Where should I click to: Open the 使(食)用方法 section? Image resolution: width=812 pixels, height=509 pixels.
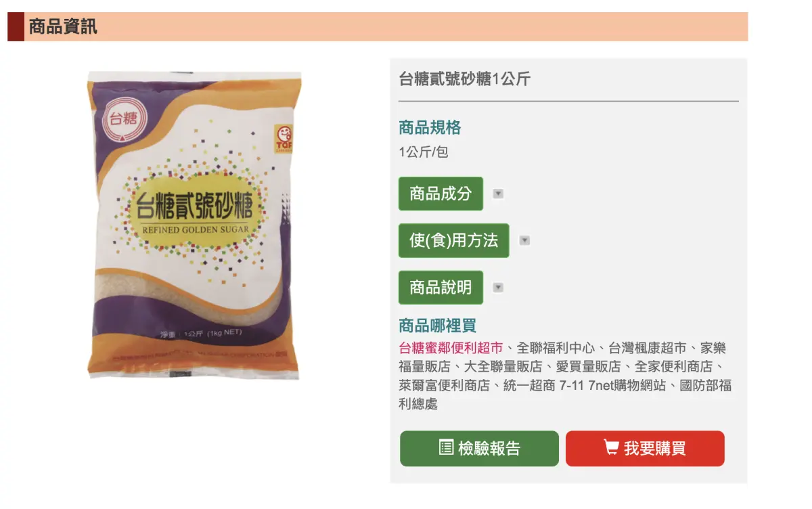click(x=453, y=240)
